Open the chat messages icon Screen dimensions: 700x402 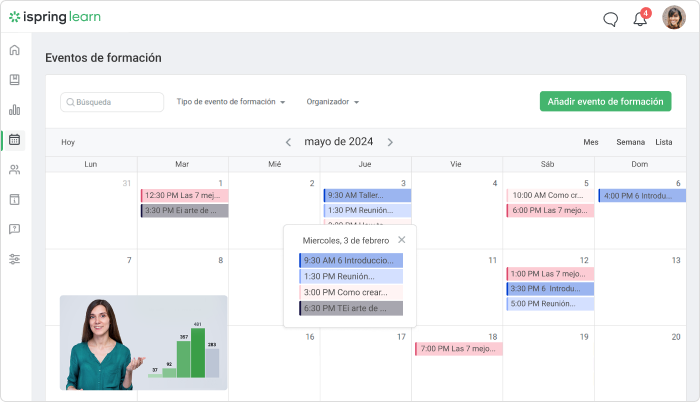click(x=610, y=19)
